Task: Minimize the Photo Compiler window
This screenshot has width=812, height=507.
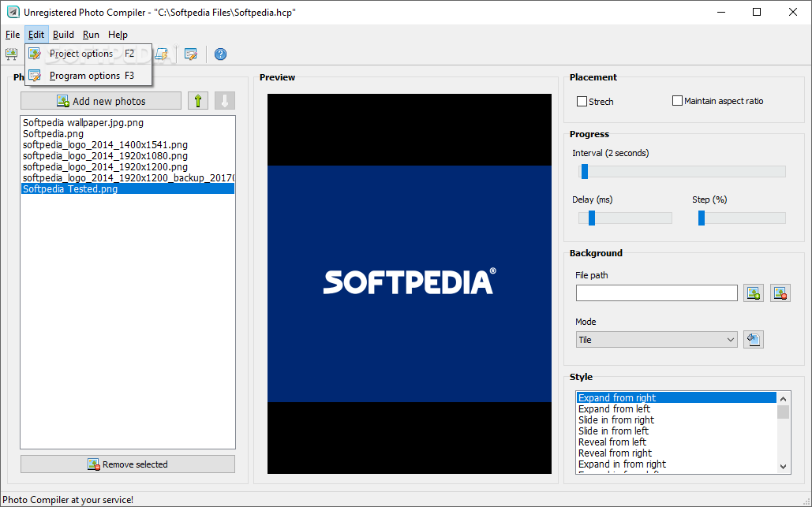Action: pos(720,12)
